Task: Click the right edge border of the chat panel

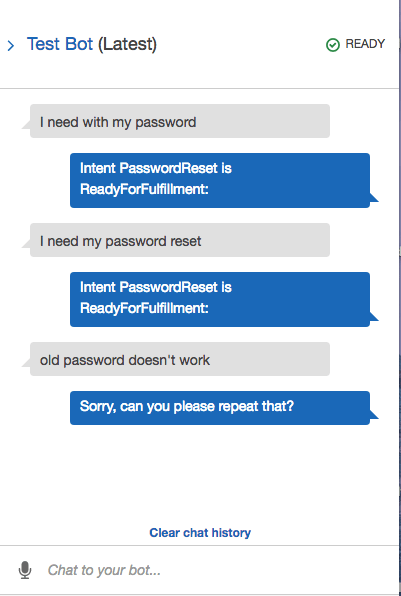Action: pos(399,298)
